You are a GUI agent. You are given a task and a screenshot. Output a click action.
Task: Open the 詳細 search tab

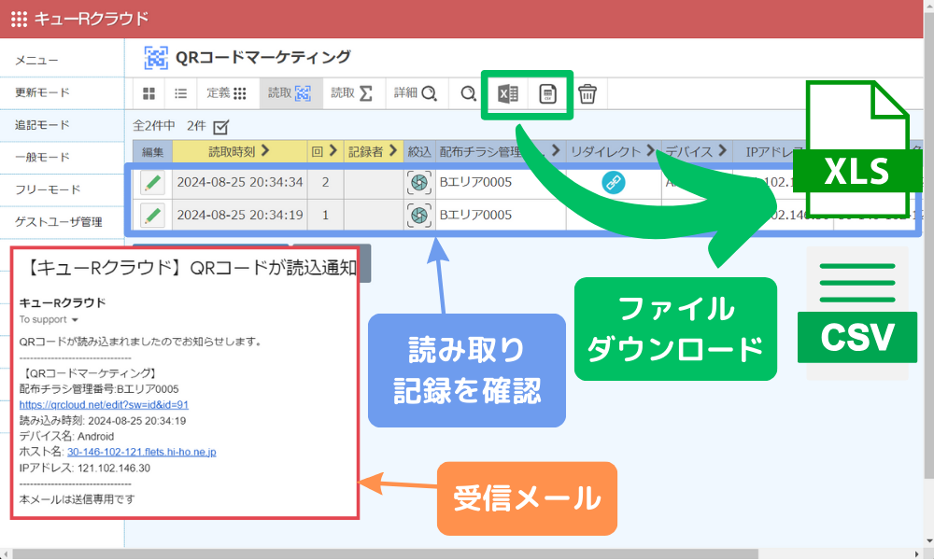[416, 93]
